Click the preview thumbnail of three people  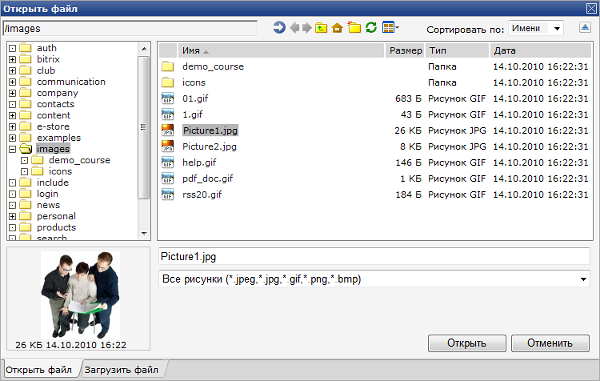click(80, 295)
